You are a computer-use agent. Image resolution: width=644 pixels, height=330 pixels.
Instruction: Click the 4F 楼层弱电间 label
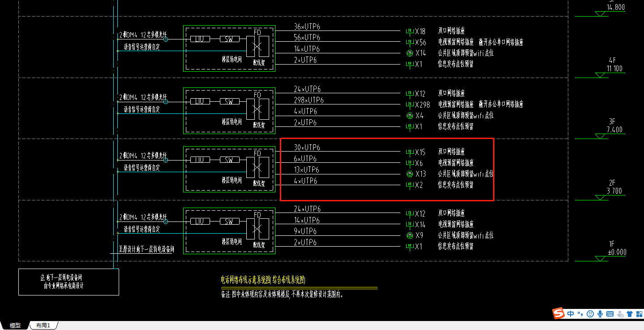[x=232, y=59]
